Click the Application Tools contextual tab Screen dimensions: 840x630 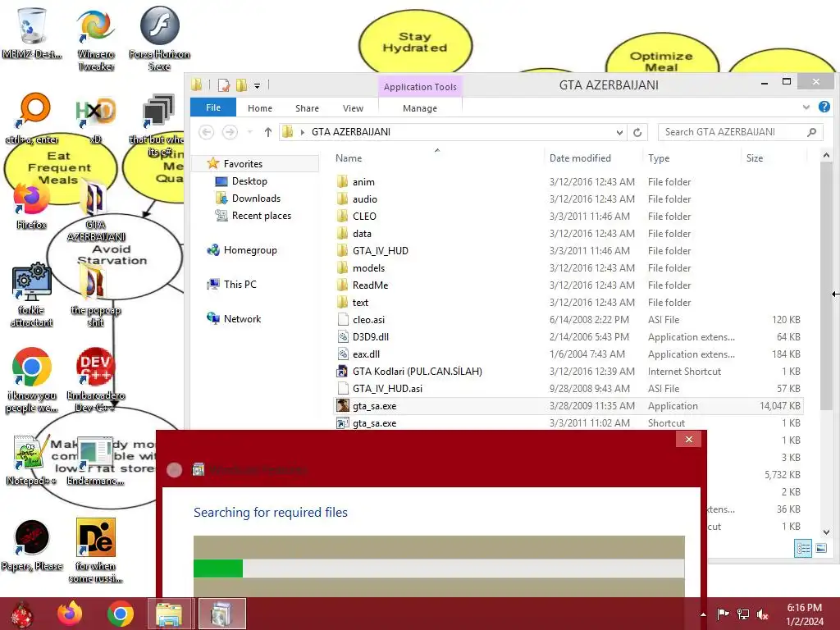(420, 87)
